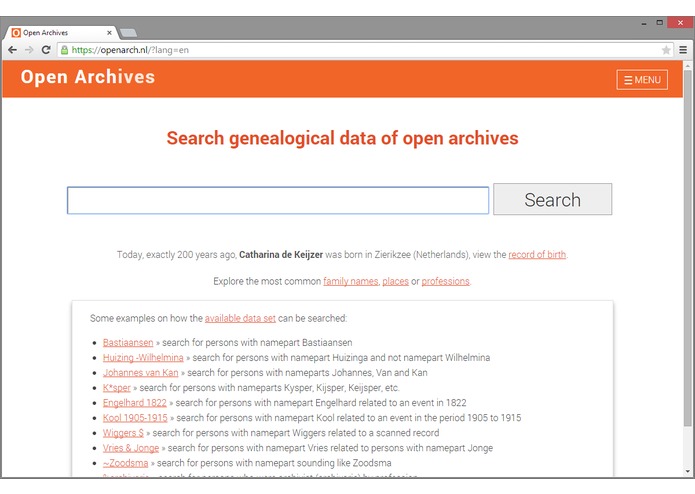
Task: Open the record of birth link
Action: 537,254
